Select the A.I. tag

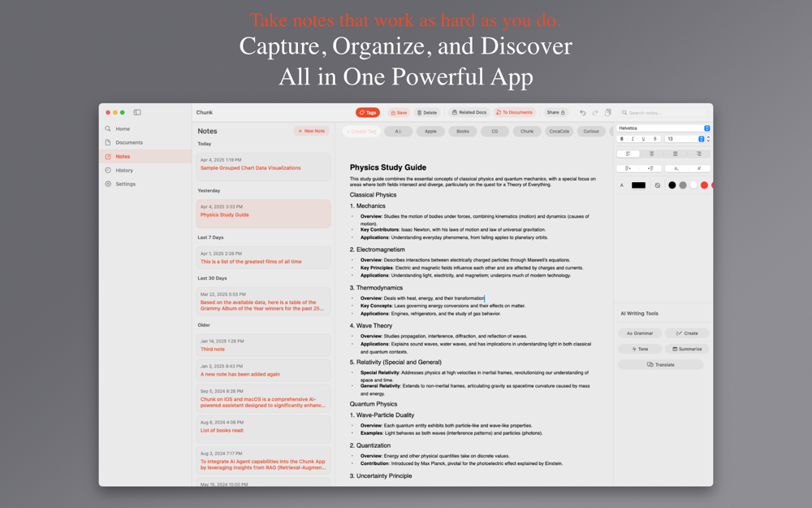(398, 132)
